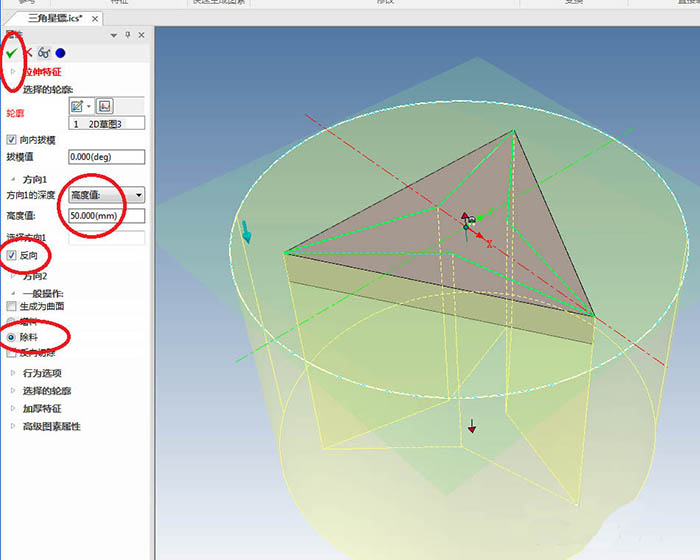Toggle the glasses preview icon
Viewport: 700px width, 560px height.
44,53
